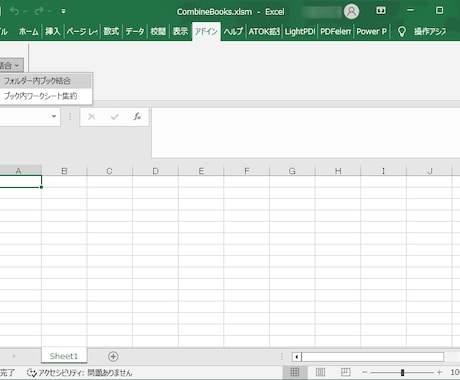Collapse the 結合 dropdown button
This screenshot has width=460, height=380.
11,65
